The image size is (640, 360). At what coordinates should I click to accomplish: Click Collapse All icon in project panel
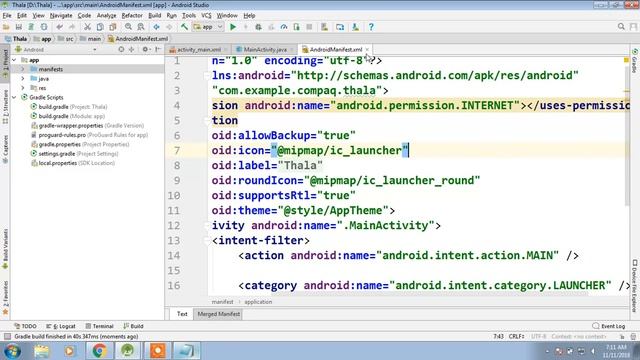coord(131,49)
